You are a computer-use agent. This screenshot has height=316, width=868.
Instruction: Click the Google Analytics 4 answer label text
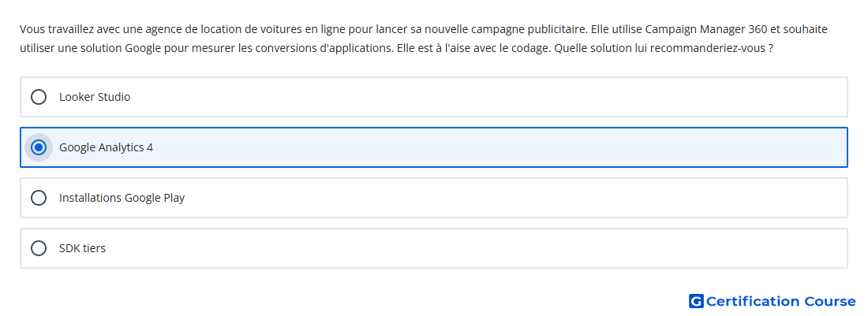107,147
